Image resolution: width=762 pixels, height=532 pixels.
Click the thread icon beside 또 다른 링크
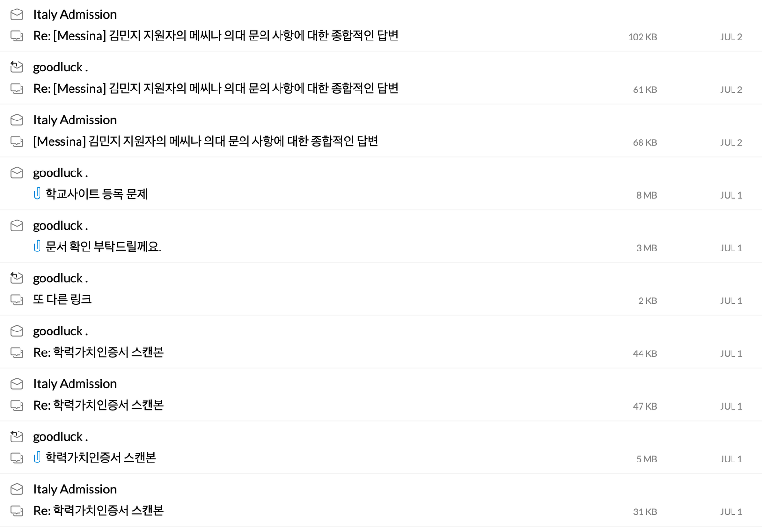click(x=17, y=300)
